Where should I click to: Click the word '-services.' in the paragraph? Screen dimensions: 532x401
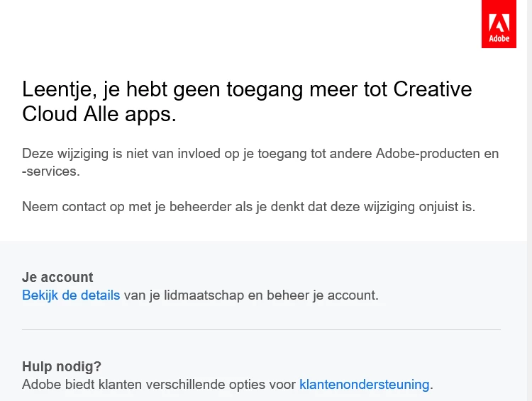point(51,171)
